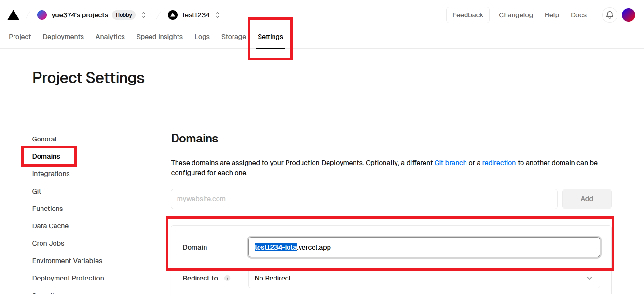Click the yue374's projects team name
Screen dimensions: 644x294
pos(80,15)
